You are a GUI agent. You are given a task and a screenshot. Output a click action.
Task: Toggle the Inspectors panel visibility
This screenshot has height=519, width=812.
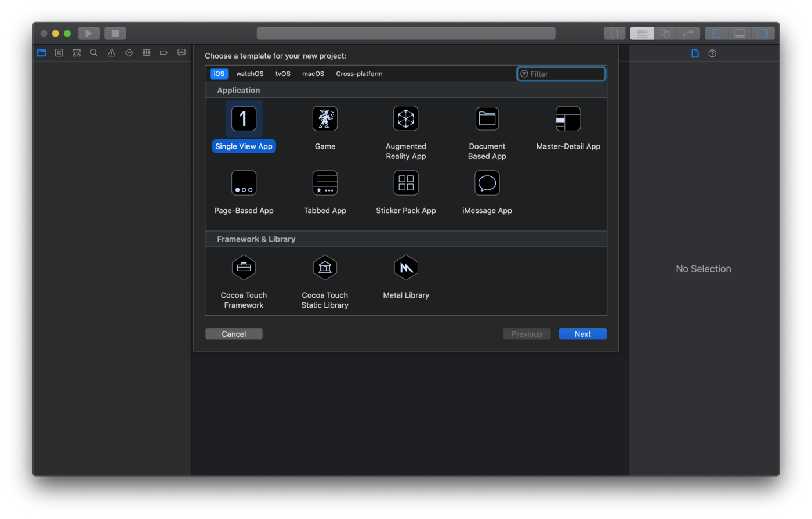click(763, 34)
